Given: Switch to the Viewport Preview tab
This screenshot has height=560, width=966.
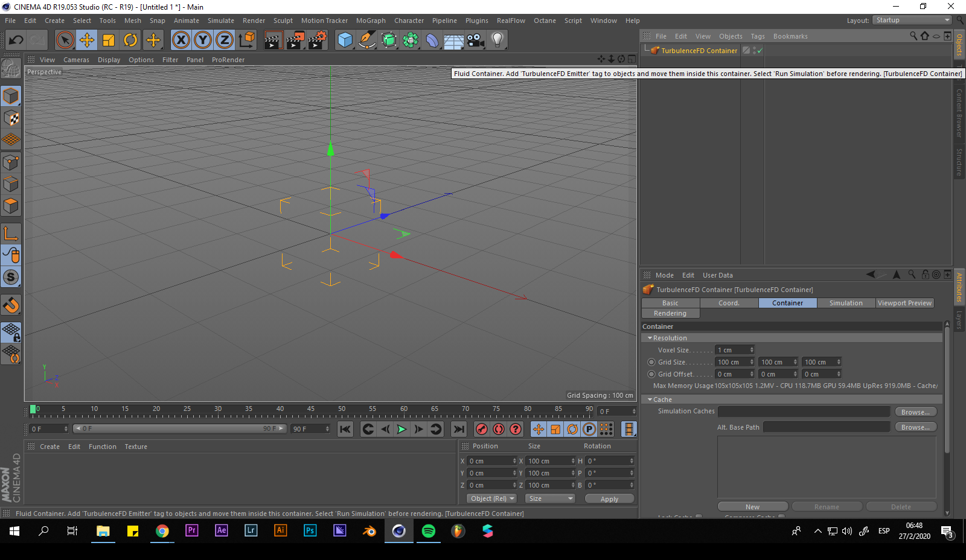Looking at the screenshot, I should pyautogui.click(x=904, y=303).
